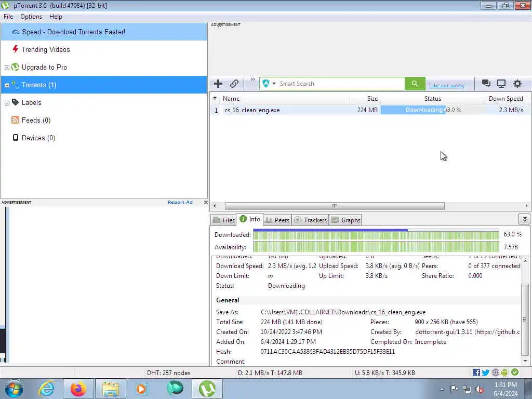The height and width of the screenshot is (399, 532).
Task: Expand hidden toolbar buttons with double chevron
Action: click(253, 79)
